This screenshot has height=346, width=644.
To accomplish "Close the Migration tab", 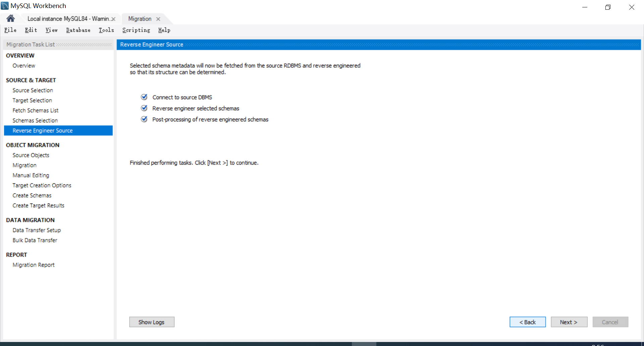I will coord(158,19).
